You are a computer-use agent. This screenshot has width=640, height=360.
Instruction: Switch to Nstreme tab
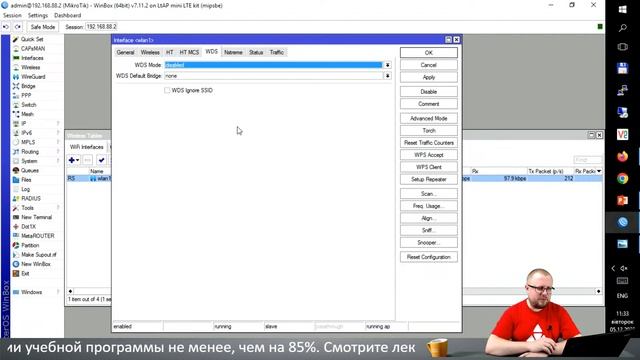[233, 52]
